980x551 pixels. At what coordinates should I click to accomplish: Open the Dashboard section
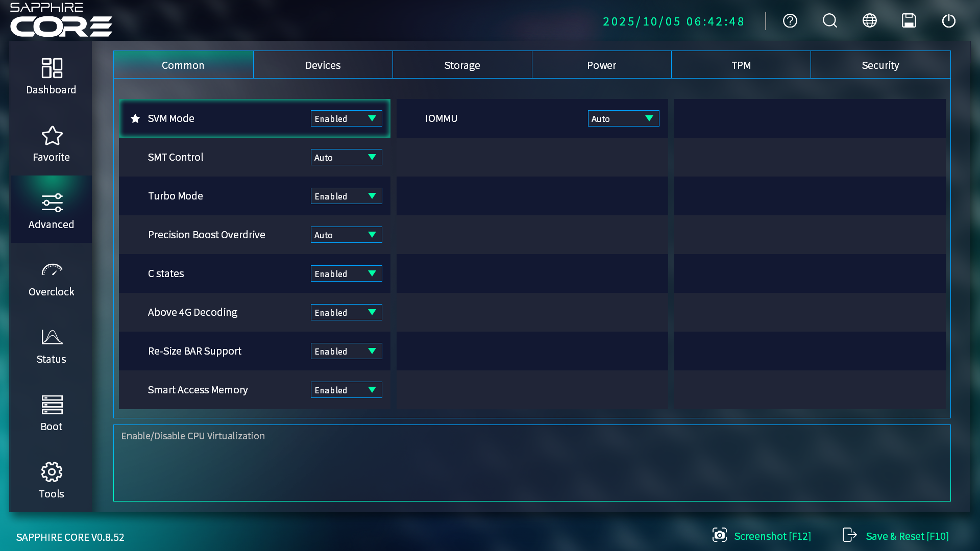click(51, 76)
